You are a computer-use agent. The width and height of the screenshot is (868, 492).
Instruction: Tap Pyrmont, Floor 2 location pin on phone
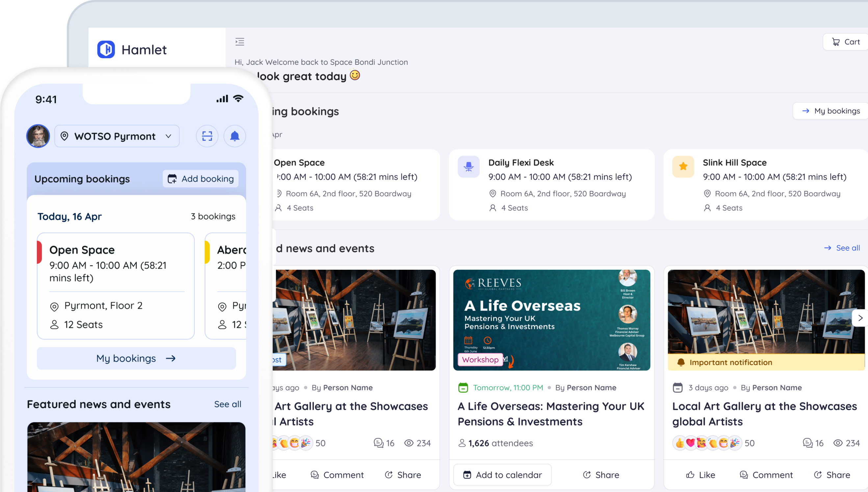point(54,307)
